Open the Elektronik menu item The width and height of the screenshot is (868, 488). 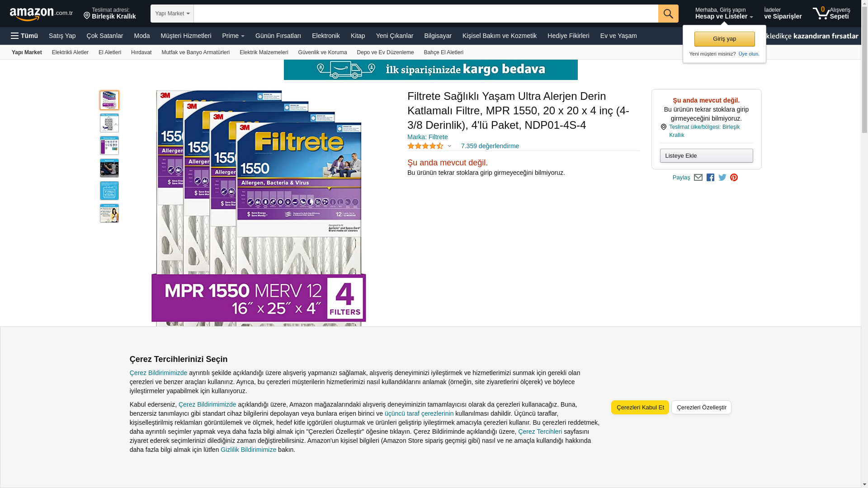326,36
